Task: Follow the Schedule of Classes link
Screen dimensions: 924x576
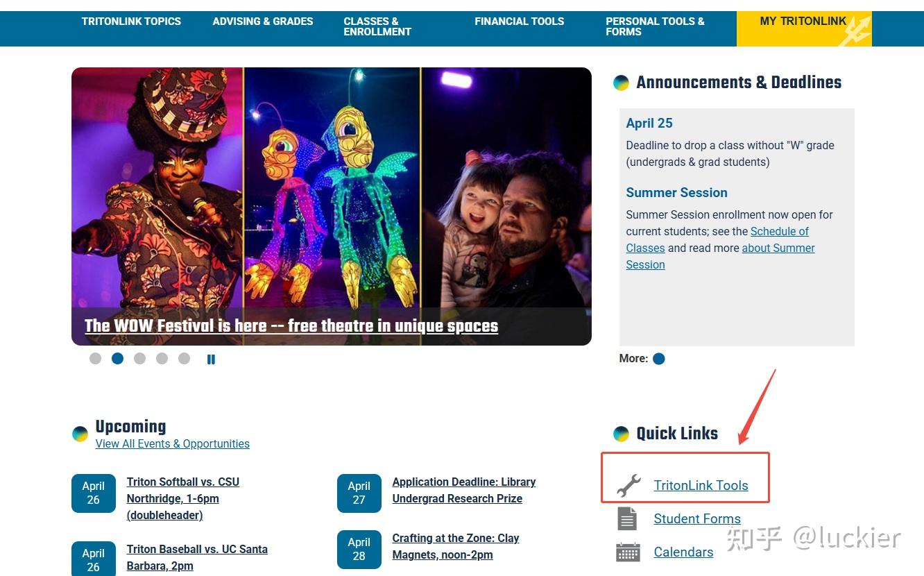Action: tap(717, 239)
